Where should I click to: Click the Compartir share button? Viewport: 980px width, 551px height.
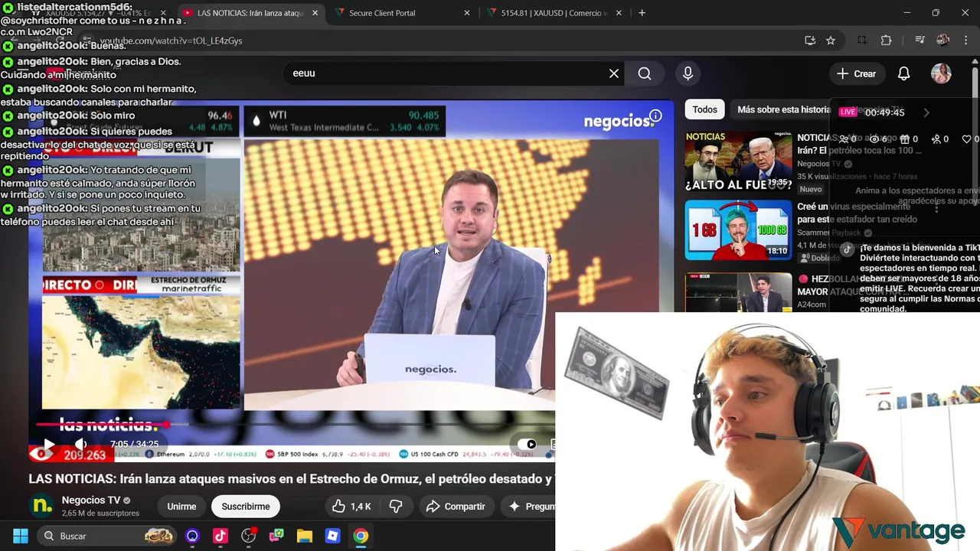coord(456,507)
